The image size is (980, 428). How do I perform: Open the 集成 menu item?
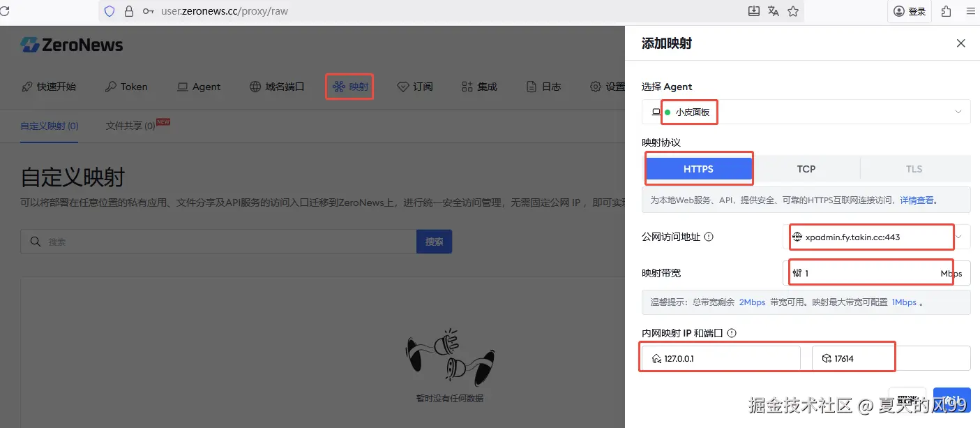coord(479,87)
